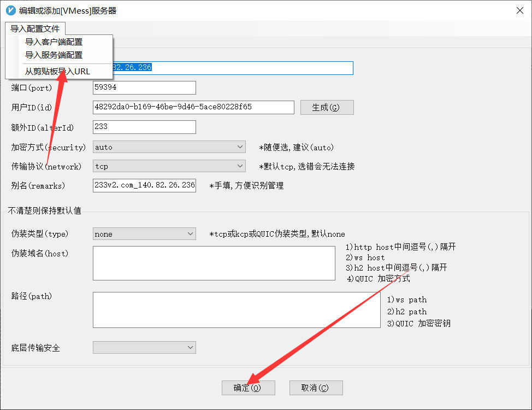The image size is (532, 410).
Task: Click the 端口(port) field showing 59394
Action: [144, 87]
